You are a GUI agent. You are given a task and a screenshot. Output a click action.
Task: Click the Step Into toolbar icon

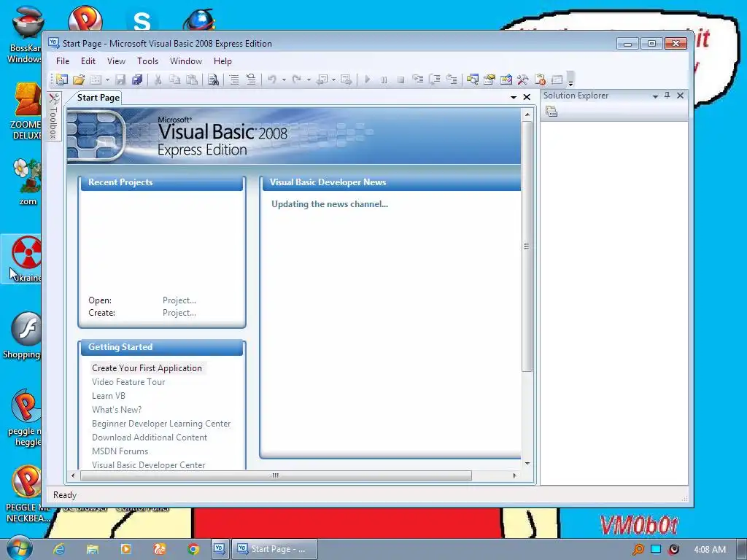[418, 79]
